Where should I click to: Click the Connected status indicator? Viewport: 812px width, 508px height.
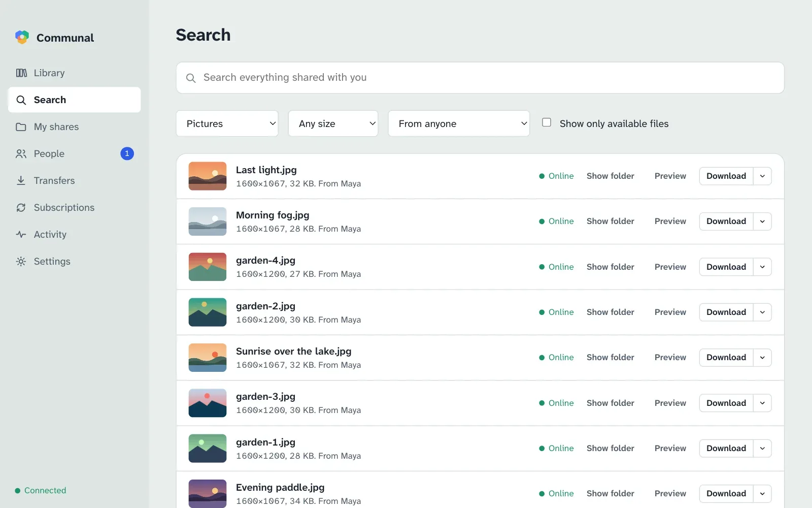coord(41,490)
